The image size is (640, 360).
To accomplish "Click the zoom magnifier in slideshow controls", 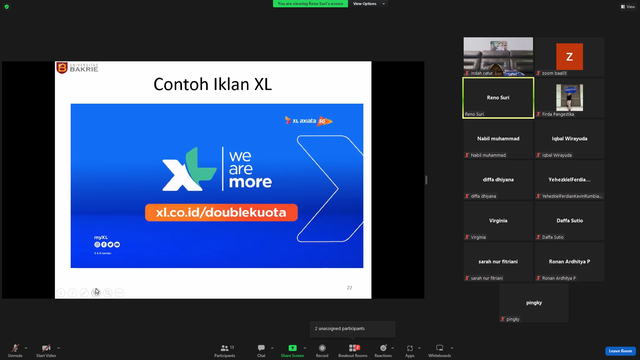I will pos(108,292).
